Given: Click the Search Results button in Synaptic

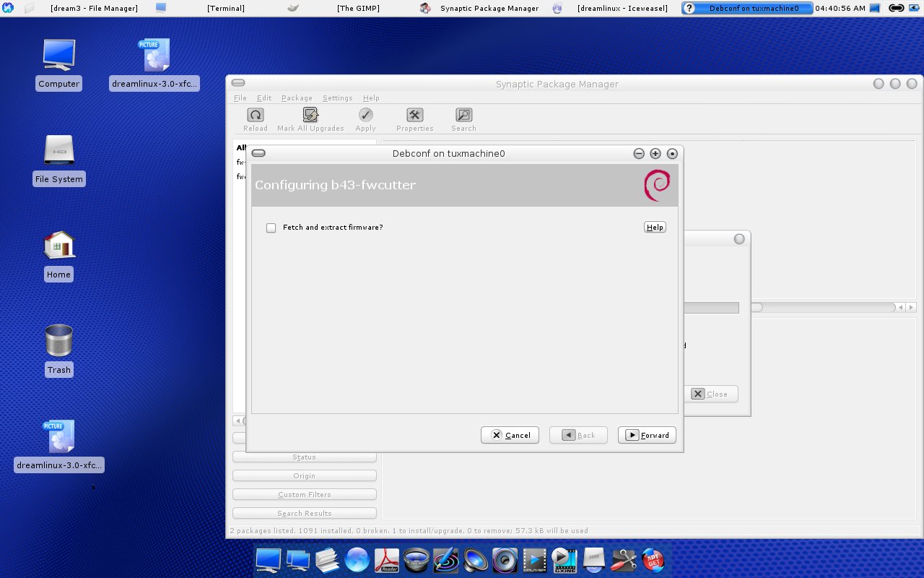Looking at the screenshot, I should click(305, 513).
